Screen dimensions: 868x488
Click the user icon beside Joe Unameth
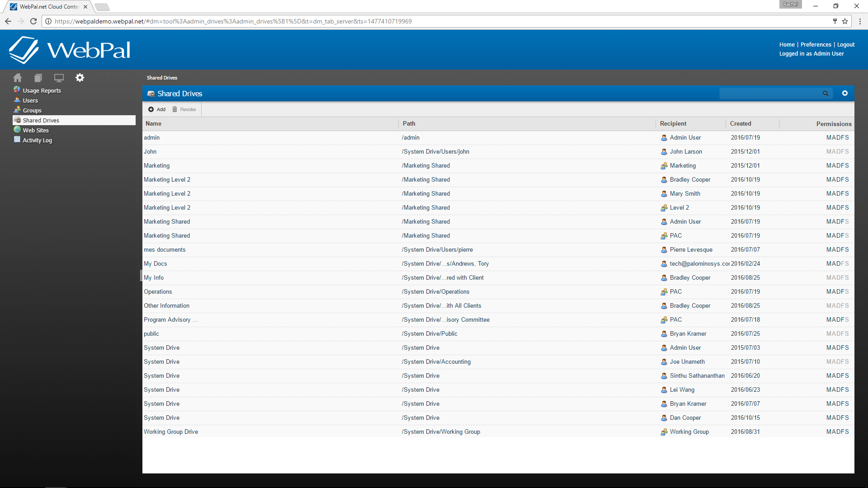pos(664,362)
